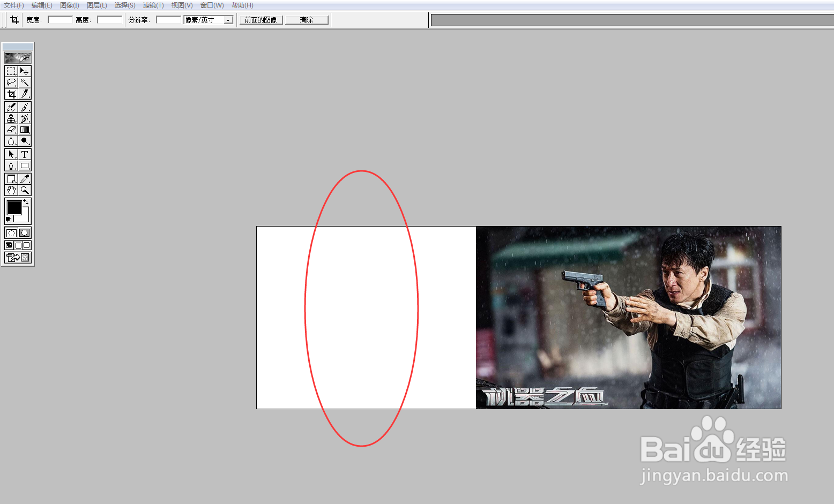Click the palette well in options bar
Screen dimensions: 834x504
632,20
